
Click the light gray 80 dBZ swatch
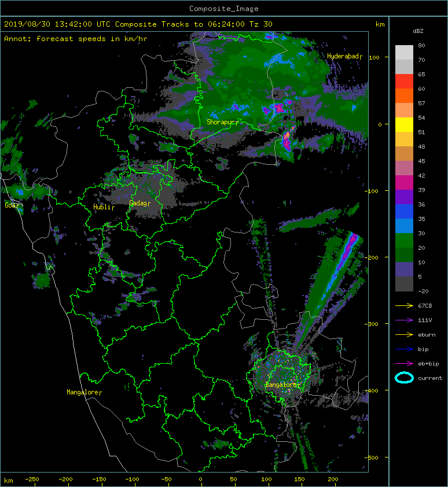pos(404,53)
